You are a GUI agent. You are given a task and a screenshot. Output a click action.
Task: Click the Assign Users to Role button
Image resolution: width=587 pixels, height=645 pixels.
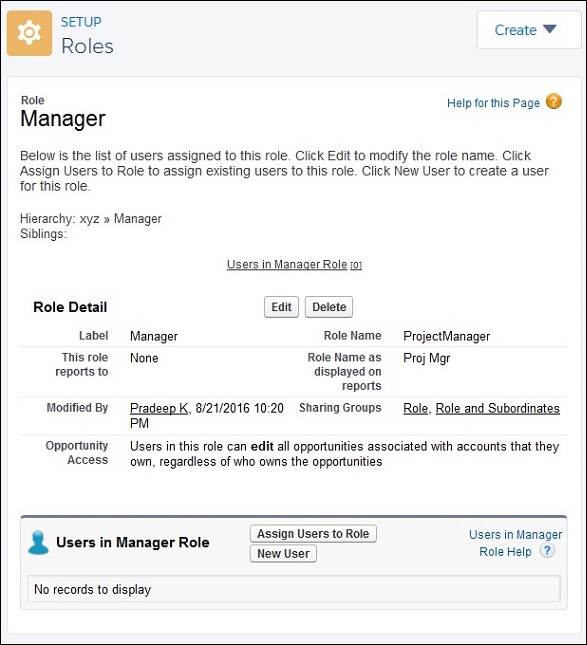pyautogui.click(x=313, y=534)
